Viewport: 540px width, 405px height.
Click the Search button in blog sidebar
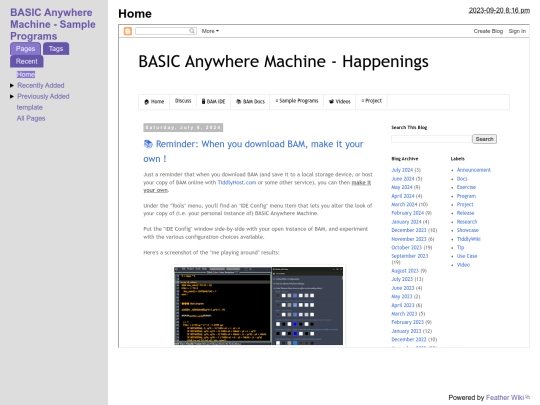tap(484, 139)
